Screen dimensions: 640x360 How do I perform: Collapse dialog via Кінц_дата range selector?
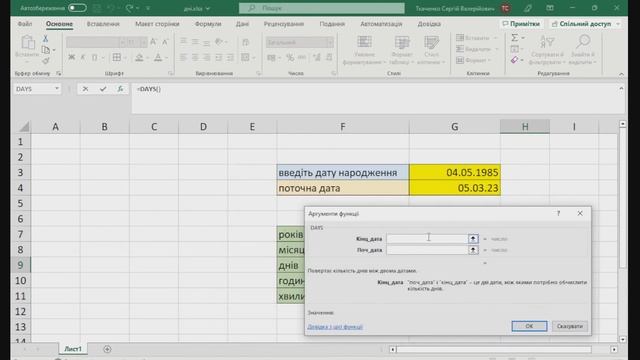473,239
